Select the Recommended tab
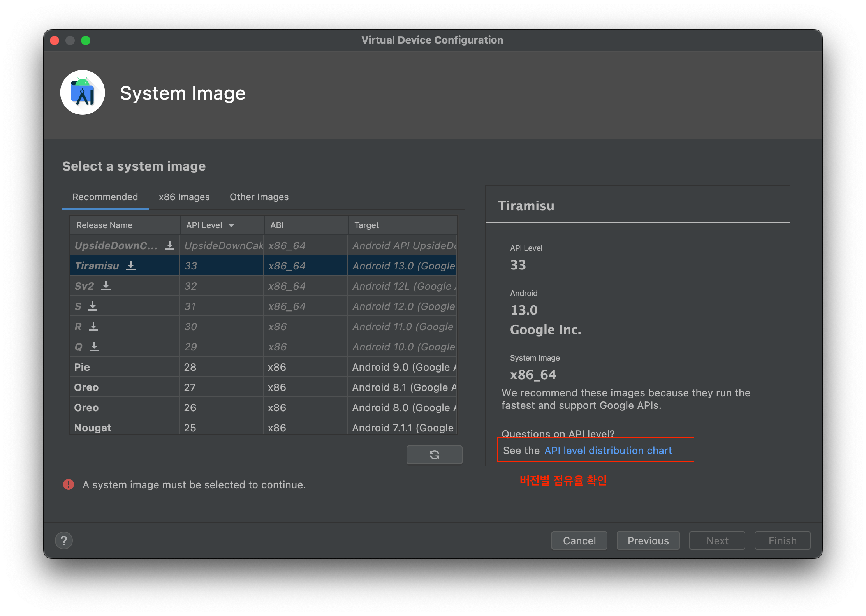This screenshot has height=616, width=866. (x=105, y=197)
